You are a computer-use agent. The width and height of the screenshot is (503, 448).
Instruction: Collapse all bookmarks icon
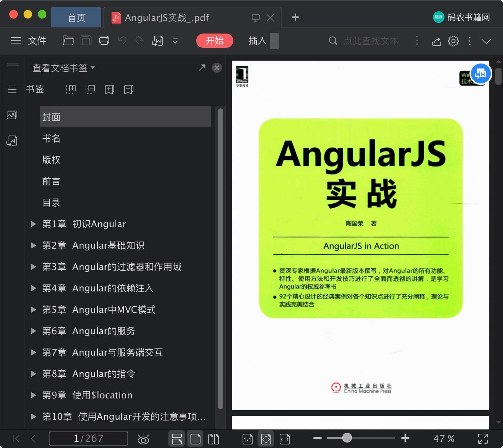[x=90, y=89]
